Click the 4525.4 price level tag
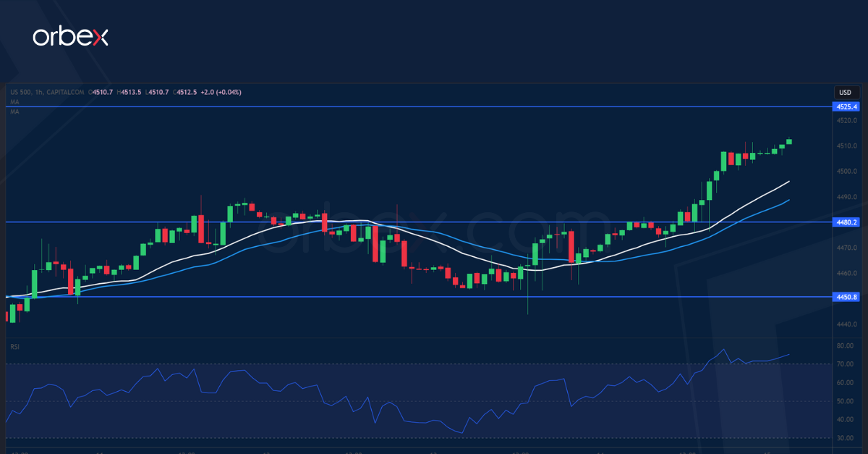868x454 pixels. click(x=846, y=106)
